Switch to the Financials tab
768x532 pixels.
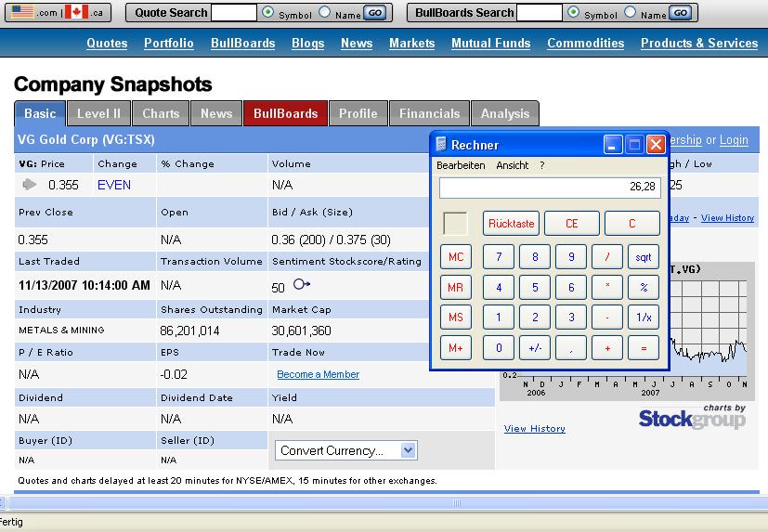[430, 113]
